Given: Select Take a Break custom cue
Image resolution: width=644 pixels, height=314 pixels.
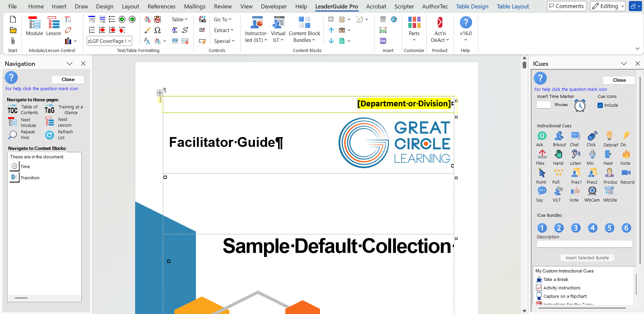Looking at the screenshot, I should 552,280.
